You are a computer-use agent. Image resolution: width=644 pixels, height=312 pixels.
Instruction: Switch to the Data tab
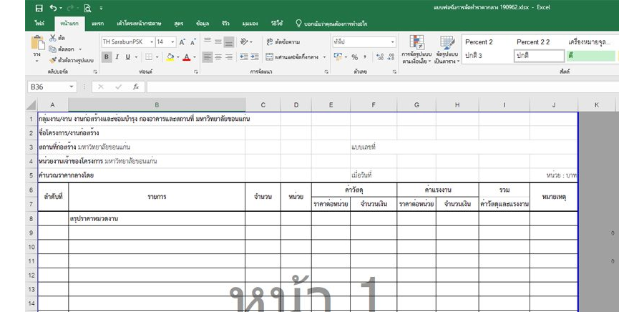pyautogui.click(x=202, y=24)
